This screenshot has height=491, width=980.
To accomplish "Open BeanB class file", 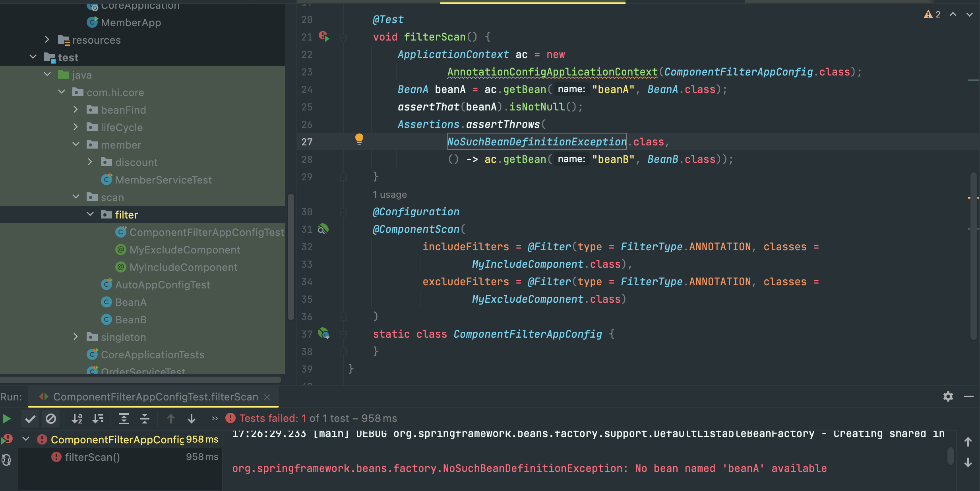I will point(131,320).
